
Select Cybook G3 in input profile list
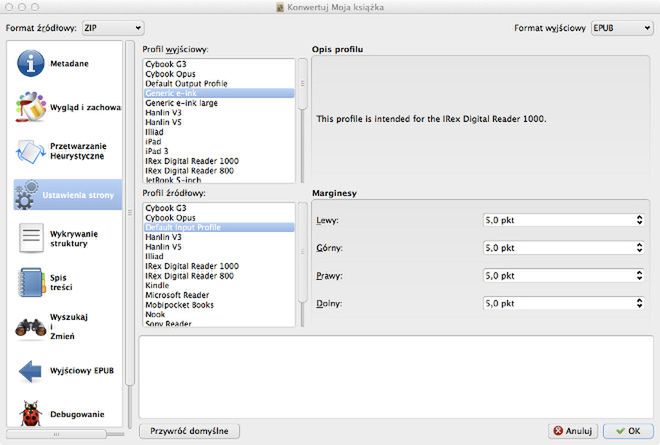tap(219, 208)
